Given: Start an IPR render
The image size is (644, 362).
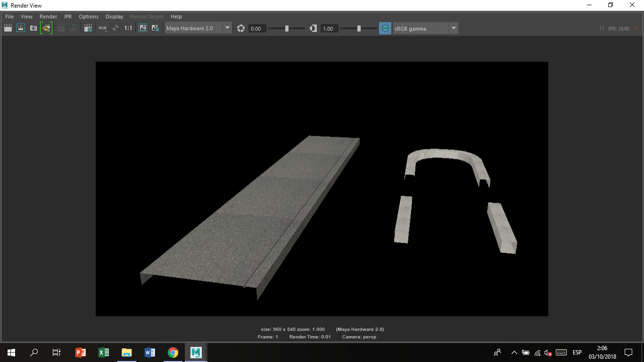Looking at the screenshot, I should (x=61, y=28).
